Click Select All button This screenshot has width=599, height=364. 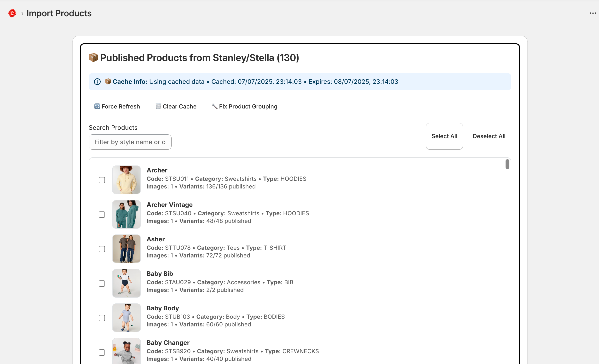444,136
